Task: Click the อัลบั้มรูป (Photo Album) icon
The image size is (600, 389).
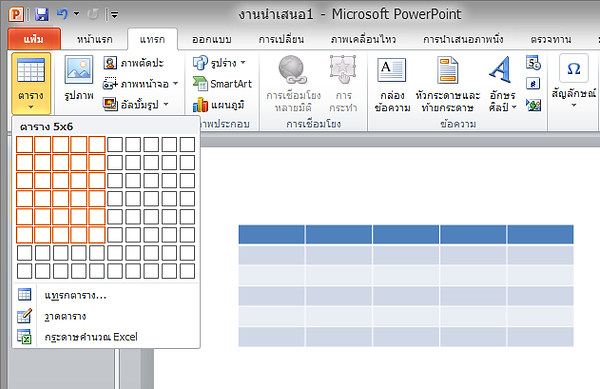Action: tap(110, 104)
